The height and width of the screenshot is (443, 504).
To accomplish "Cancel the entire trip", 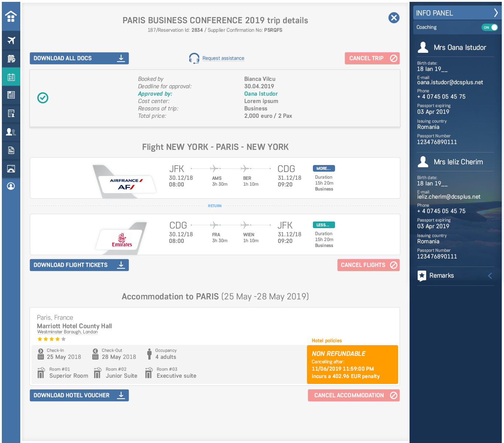I will (372, 58).
